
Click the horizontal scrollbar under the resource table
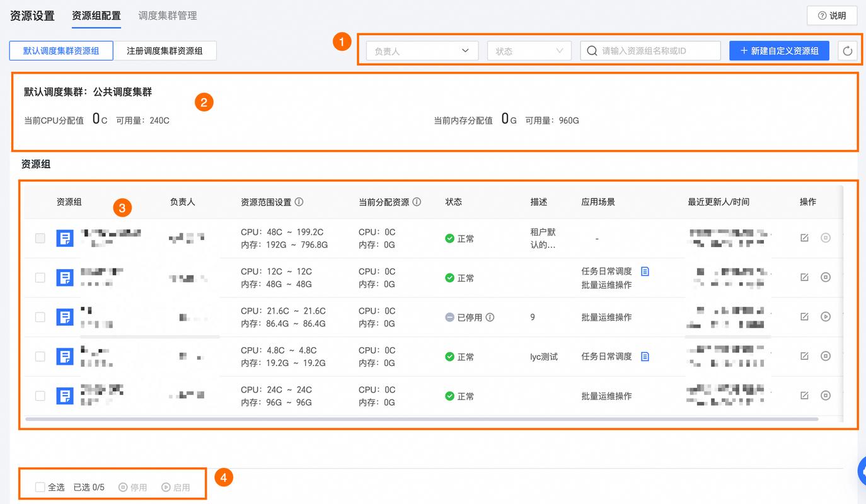(x=422, y=419)
